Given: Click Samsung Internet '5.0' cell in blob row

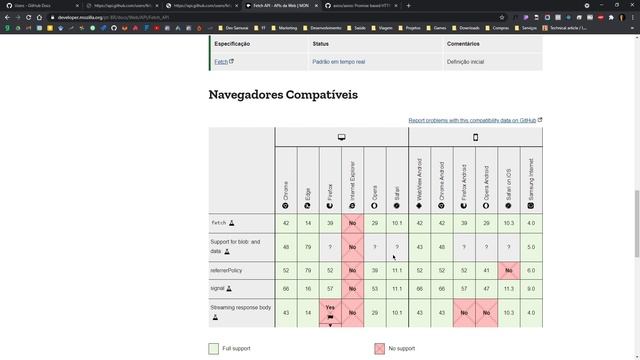Looking at the screenshot, I should click(531, 247).
